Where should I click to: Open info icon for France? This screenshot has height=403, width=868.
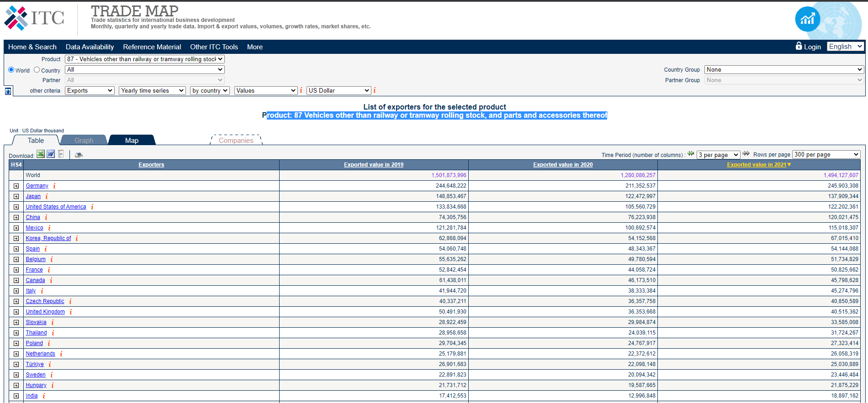(x=49, y=270)
